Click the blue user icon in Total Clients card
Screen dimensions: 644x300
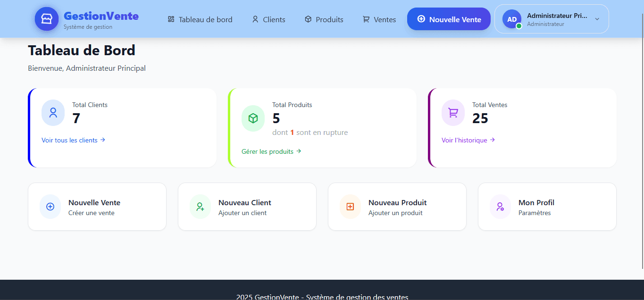[53, 113]
